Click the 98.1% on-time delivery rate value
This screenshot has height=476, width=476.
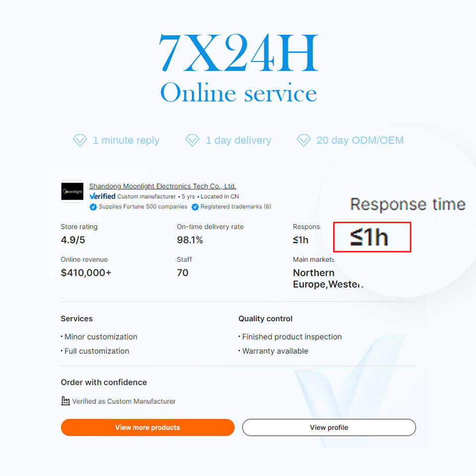(190, 240)
